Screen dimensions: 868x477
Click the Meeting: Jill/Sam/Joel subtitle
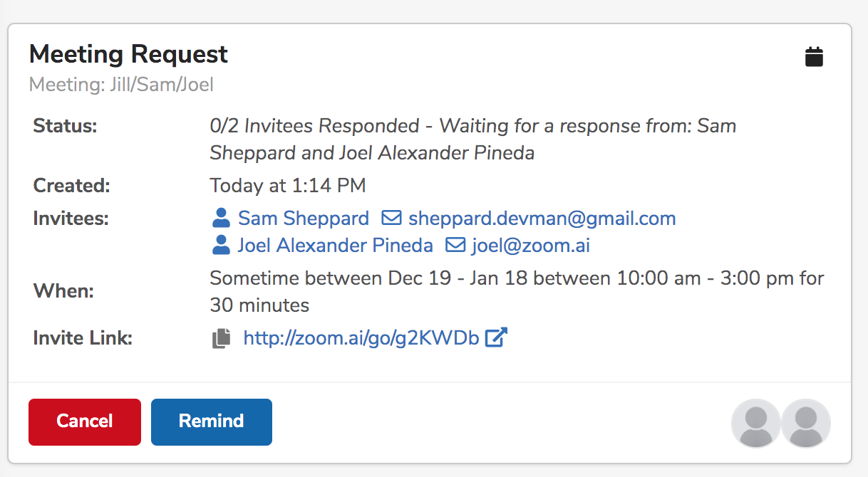[121, 85]
